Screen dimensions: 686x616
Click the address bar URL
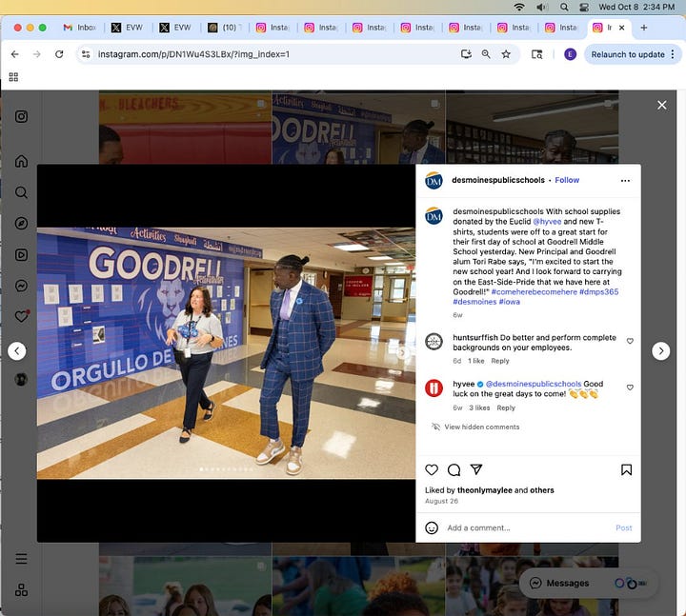pyautogui.click(x=193, y=54)
